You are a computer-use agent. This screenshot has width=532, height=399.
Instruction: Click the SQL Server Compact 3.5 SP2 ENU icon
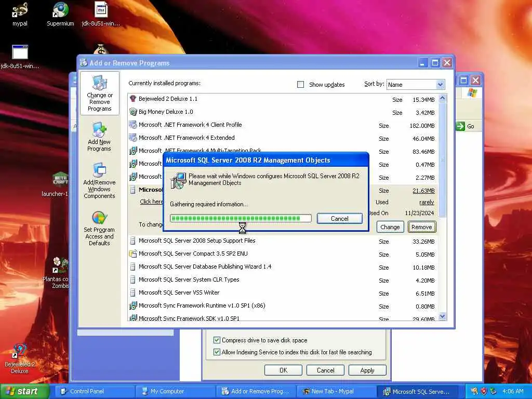pyautogui.click(x=132, y=254)
